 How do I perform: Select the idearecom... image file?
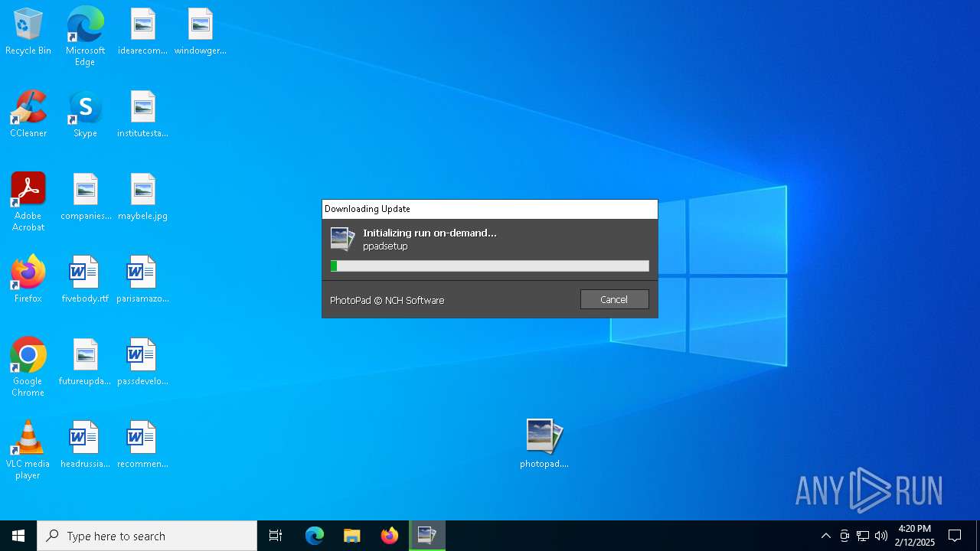[x=142, y=32]
